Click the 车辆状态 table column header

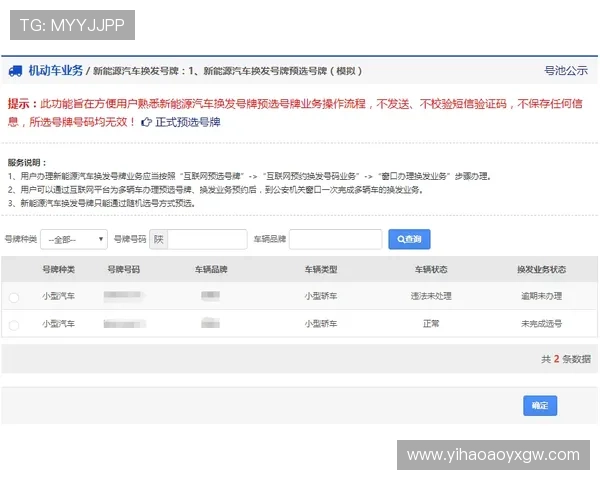pos(431,269)
